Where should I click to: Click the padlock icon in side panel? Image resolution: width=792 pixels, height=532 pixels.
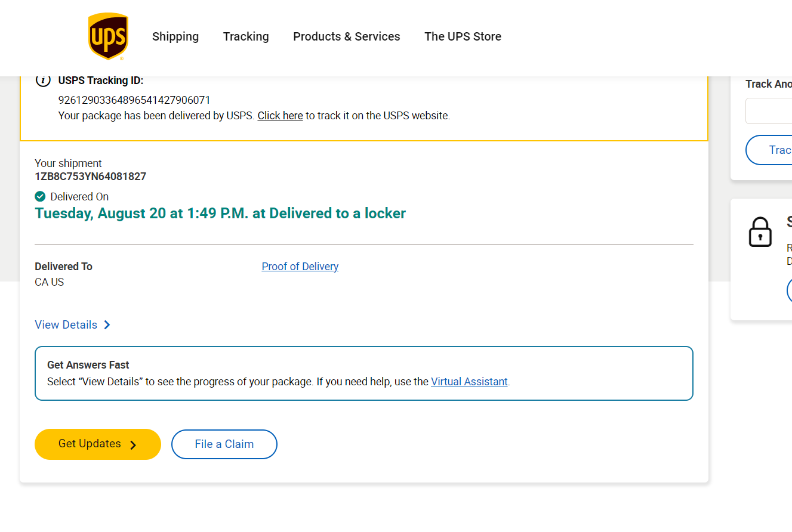[x=760, y=232]
